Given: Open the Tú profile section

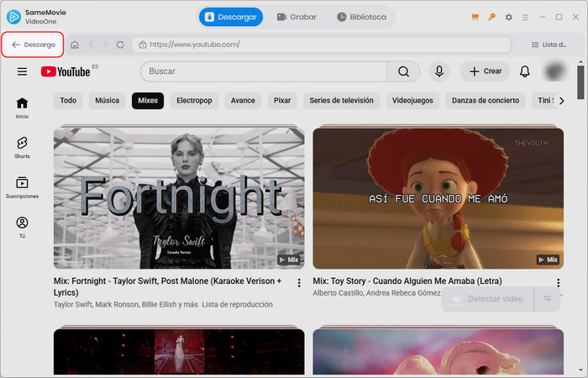Looking at the screenshot, I should (x=22, y=228).
